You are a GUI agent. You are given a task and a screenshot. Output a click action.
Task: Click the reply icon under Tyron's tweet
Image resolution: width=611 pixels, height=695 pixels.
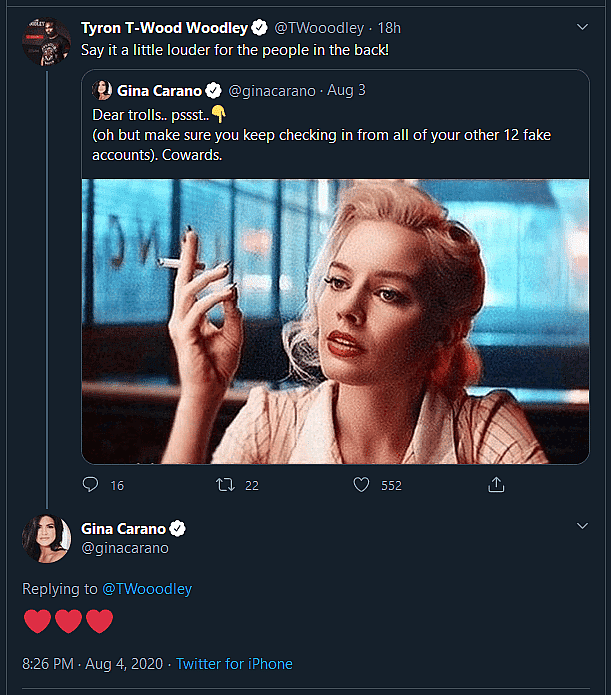(x=90, y=485)
